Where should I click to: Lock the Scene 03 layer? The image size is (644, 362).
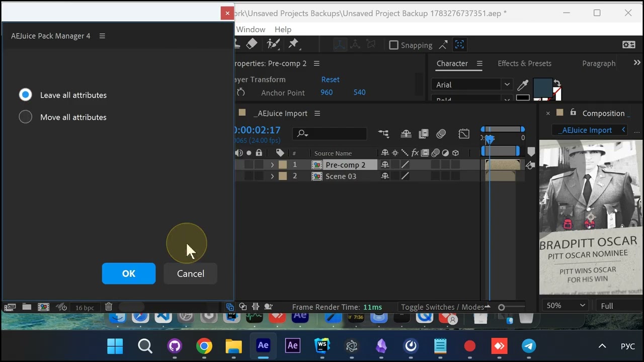tap(259, 176)
